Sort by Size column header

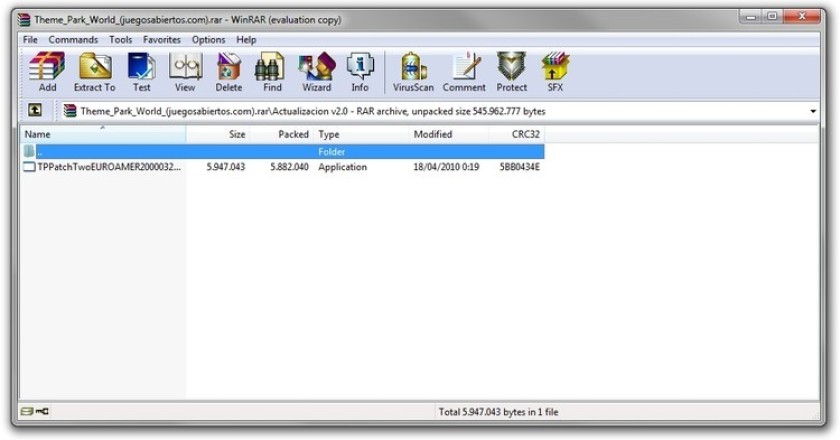218,134
